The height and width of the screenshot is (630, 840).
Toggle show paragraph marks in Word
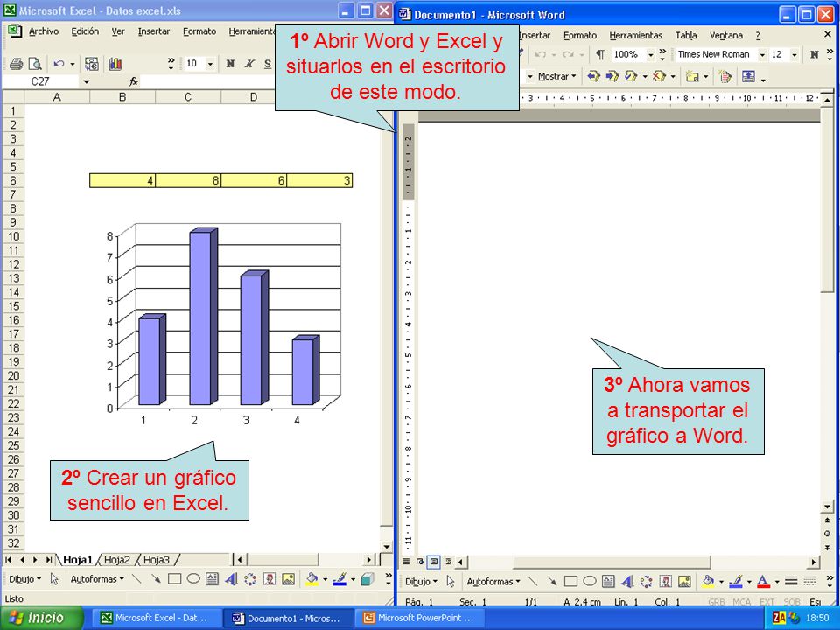[x=600, y=54]
